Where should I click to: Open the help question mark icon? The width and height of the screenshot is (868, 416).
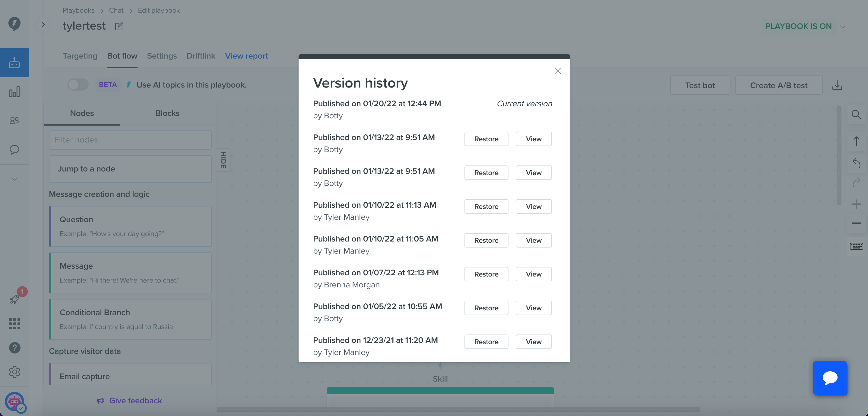click(14, 348)
